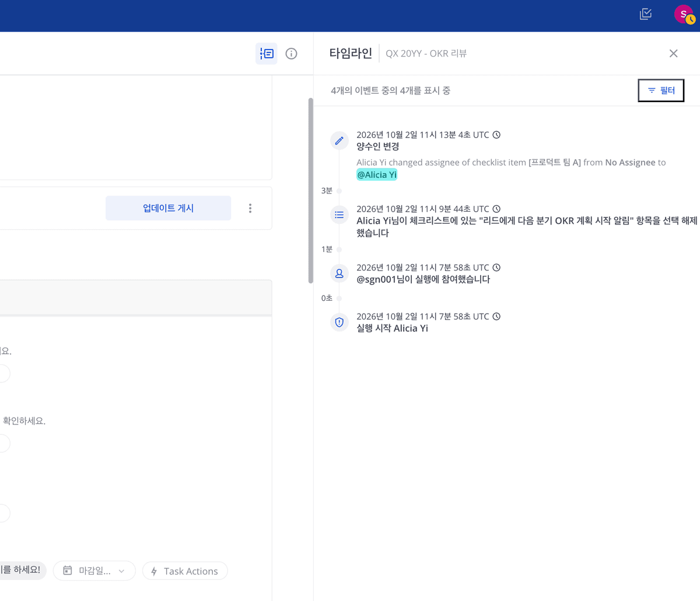Close the 타임라인 panel
This screenshot has height=601, width=700.
(x=673, y=54)
